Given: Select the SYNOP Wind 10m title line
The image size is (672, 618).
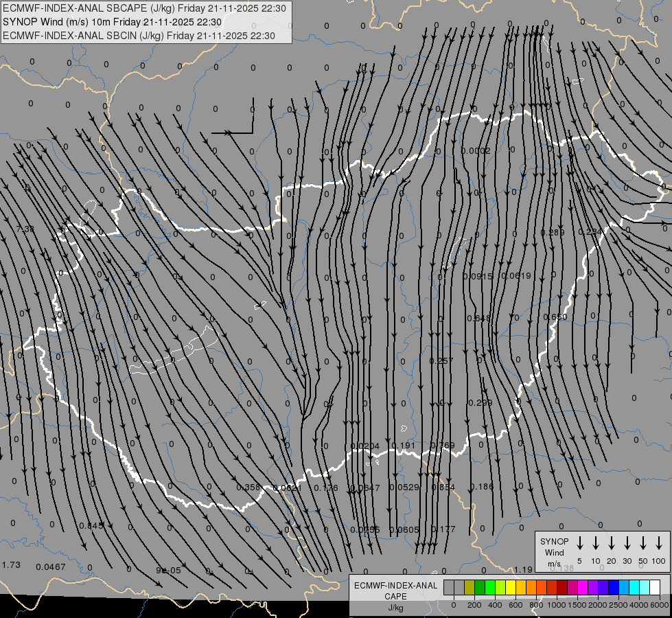Looking at the screenshot, I should click(x=113, y=22).
